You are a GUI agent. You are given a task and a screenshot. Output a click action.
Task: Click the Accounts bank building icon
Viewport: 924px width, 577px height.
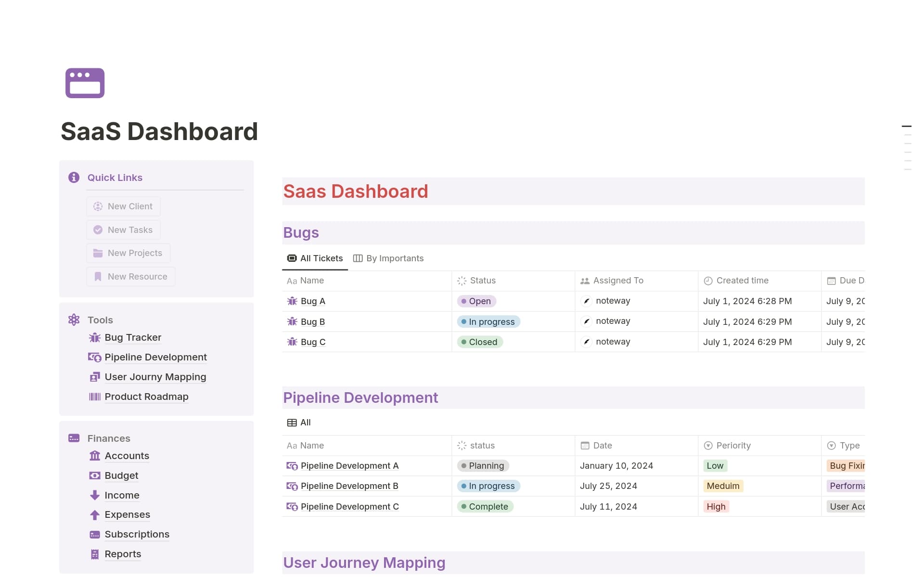point(95,456)
